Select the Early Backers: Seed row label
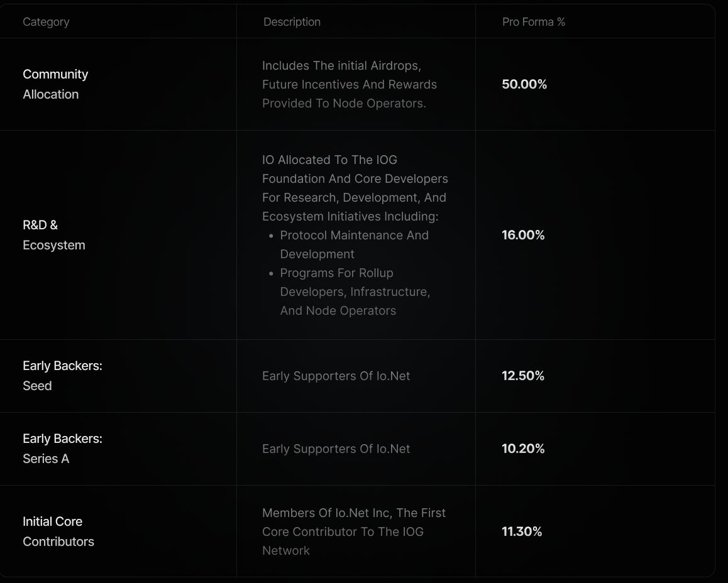The height and width of the screenshot is (583, 728). [x=62, y=376]
